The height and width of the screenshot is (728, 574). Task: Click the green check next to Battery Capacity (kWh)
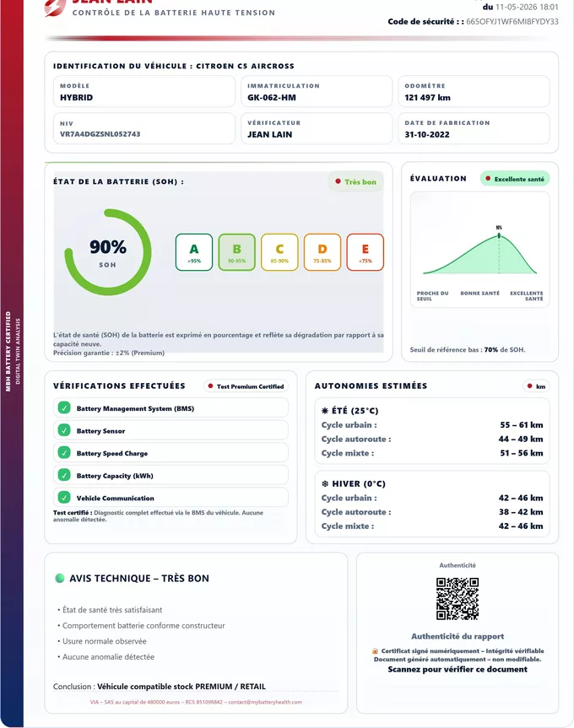point(64,475)
